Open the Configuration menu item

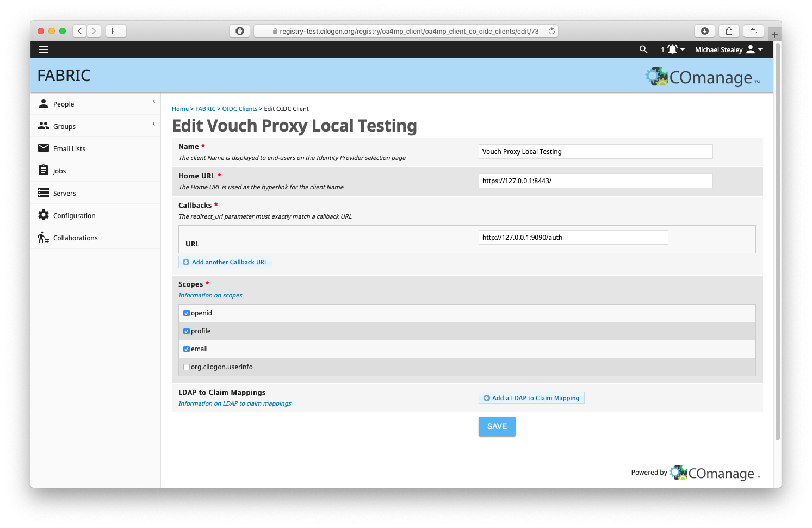point(96,215)
